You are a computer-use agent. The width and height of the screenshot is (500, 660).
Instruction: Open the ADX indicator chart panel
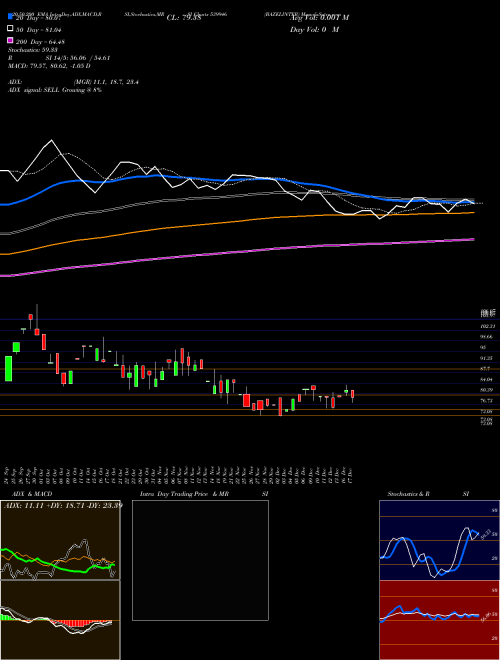pyautogui.click(x=60, y=540)
